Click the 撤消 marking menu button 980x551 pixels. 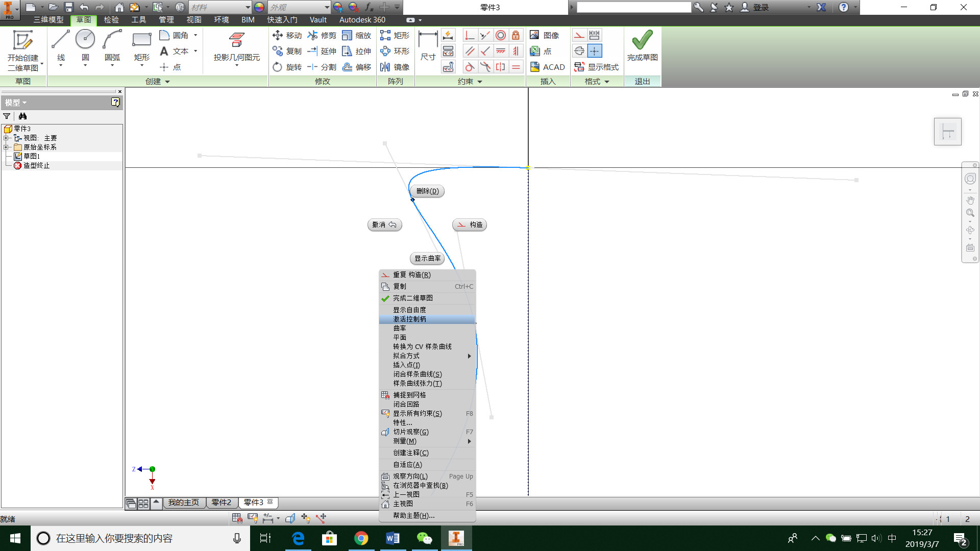[x=385, y=224]
